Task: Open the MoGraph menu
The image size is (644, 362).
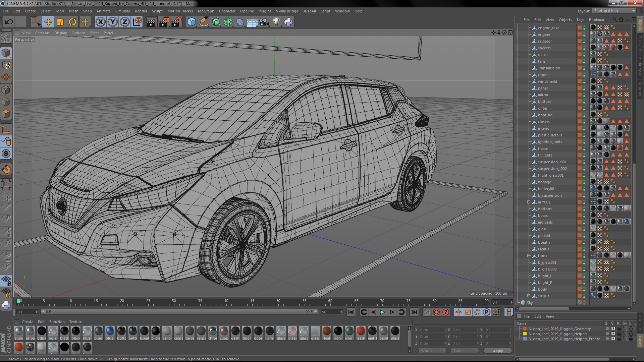Action: (x=206, y=11)
